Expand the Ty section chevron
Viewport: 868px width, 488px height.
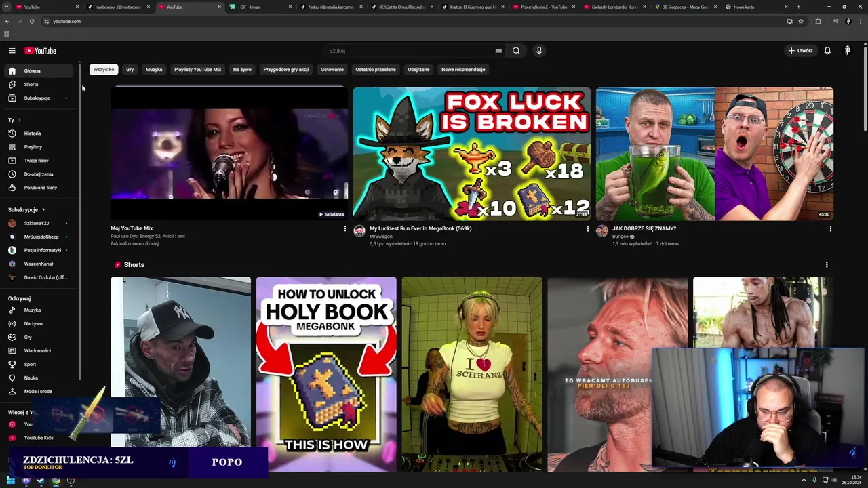tap(20, 120)
